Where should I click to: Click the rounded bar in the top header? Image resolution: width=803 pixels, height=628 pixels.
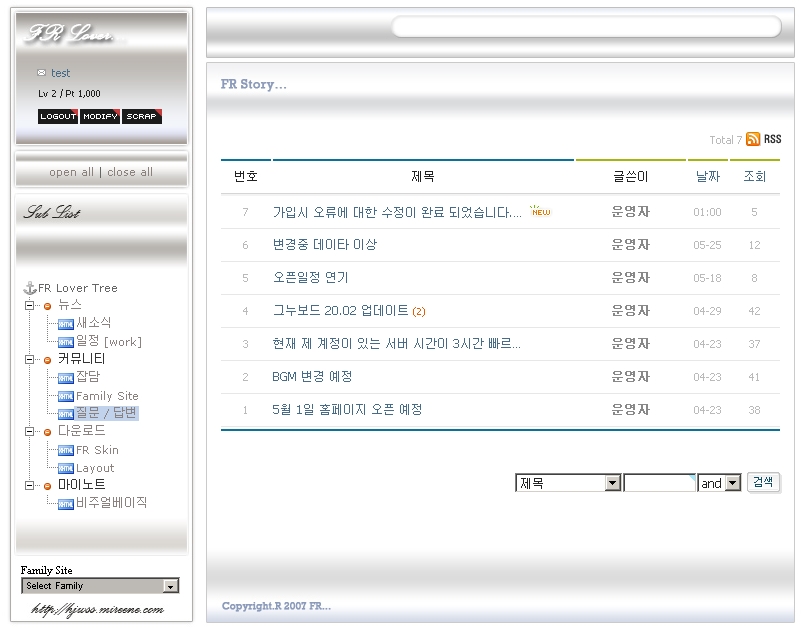(x=586, y=27)
